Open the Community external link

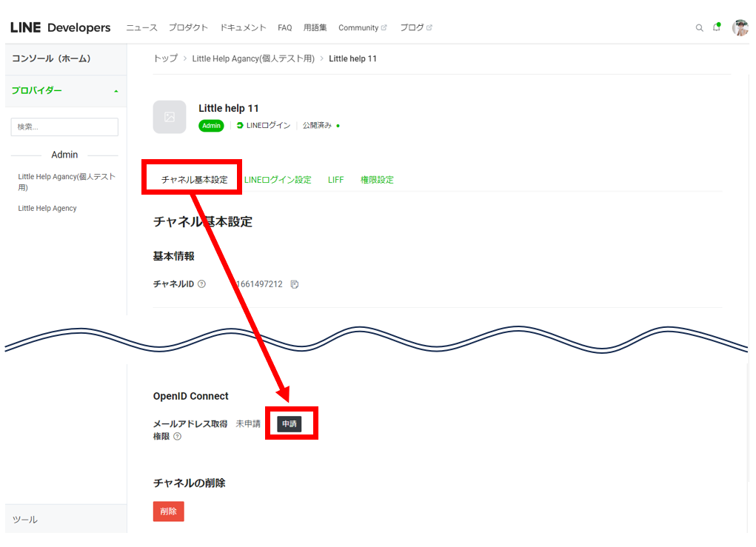point(362,28)
